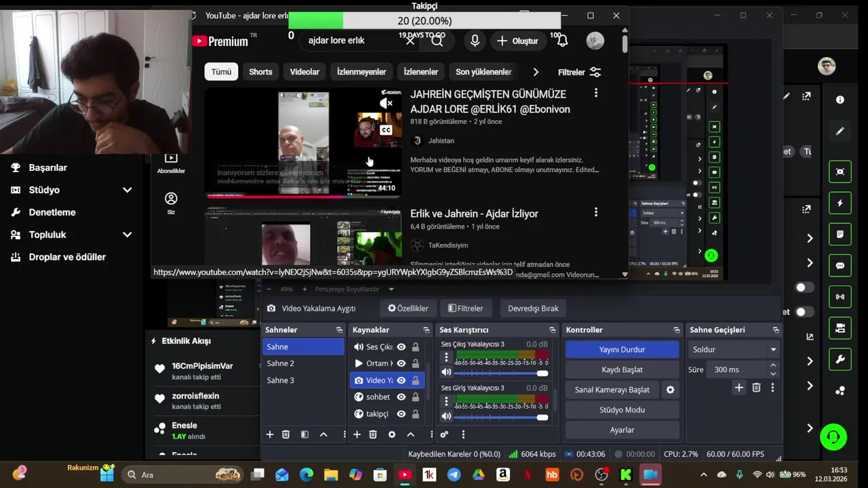Open more options for Erlik ve Jahrein video
The height and width of the screenshot is (488, 868).
(x=596, y=212)
